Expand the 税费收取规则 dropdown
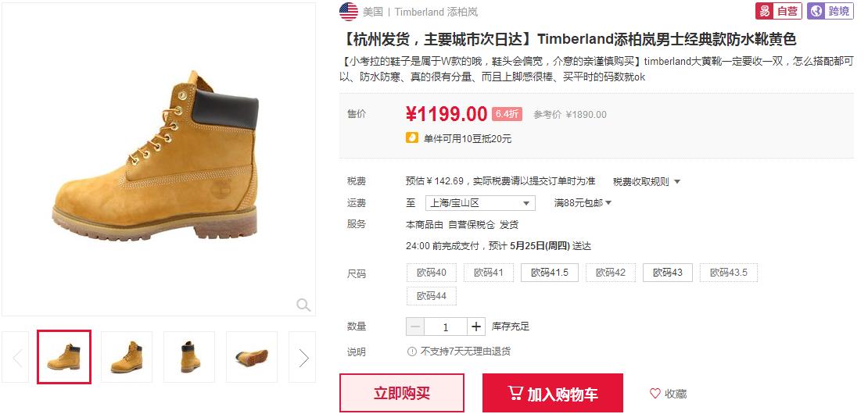 tap(647, 181)
